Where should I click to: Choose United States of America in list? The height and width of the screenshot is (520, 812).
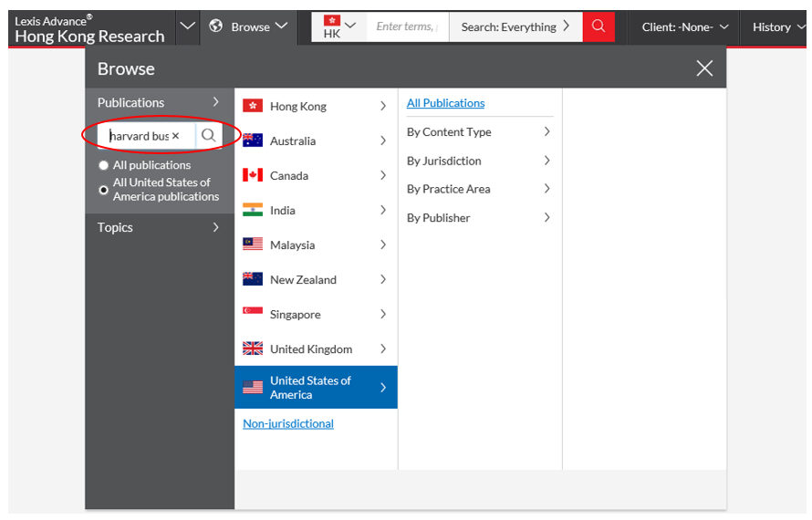click(316, 387)
